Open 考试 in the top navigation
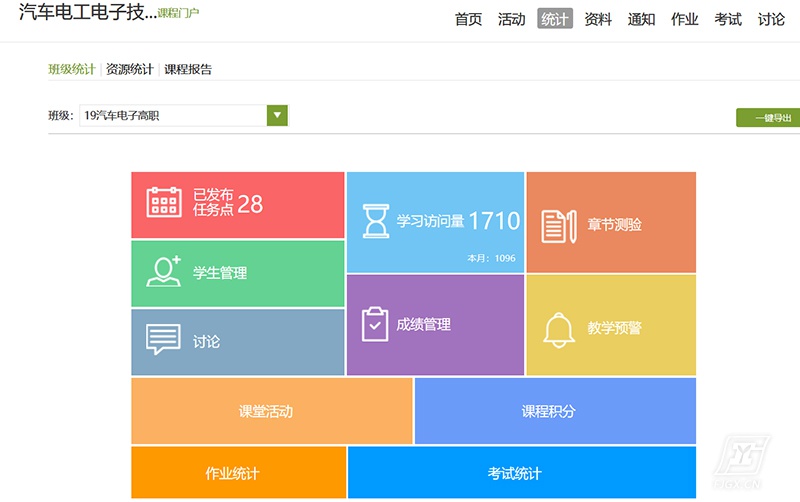800x502 pixels. pos(728,19)
